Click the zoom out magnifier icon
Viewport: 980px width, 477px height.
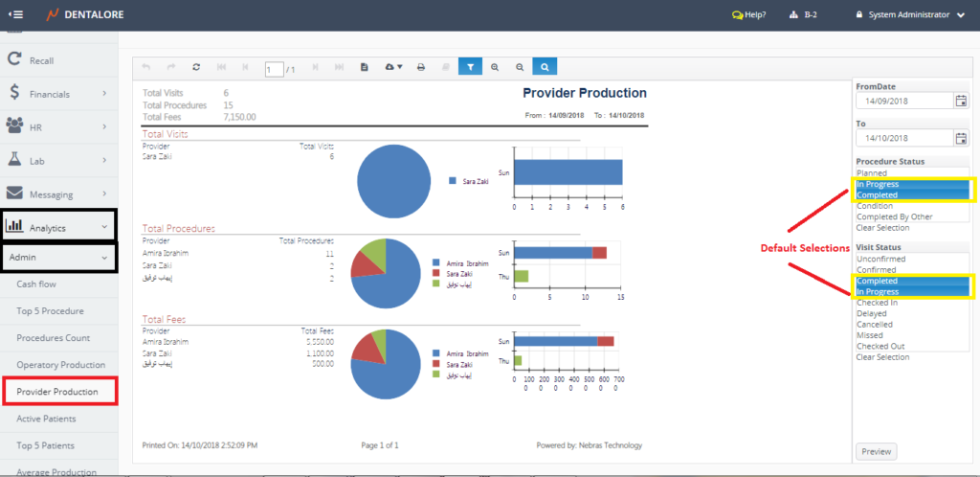point(520,67)
